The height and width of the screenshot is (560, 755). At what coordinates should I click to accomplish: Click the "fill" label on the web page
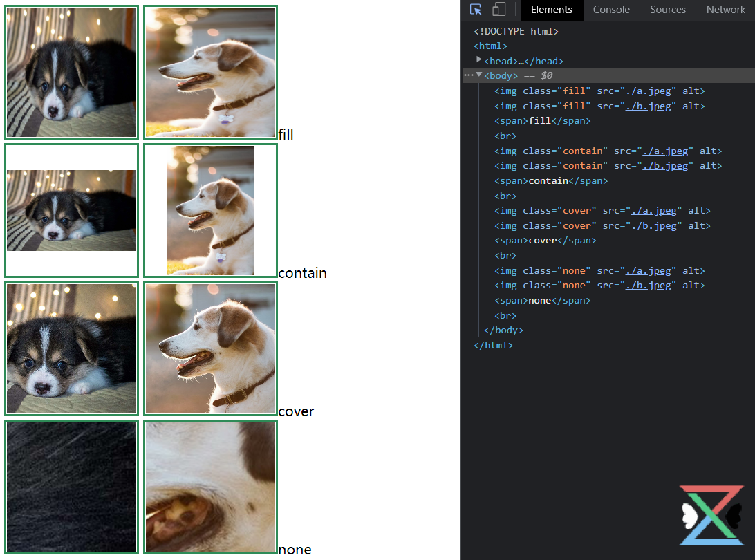click(x=286, y=134)
